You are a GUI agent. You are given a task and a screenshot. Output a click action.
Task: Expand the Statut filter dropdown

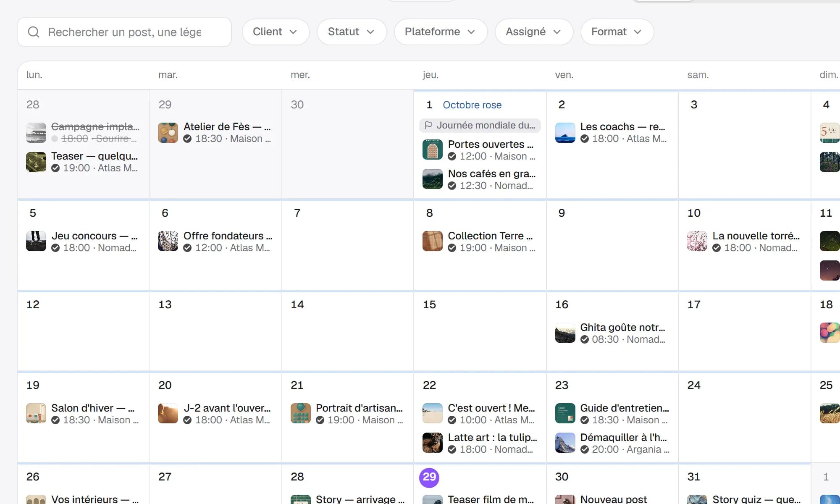point(352,32)
